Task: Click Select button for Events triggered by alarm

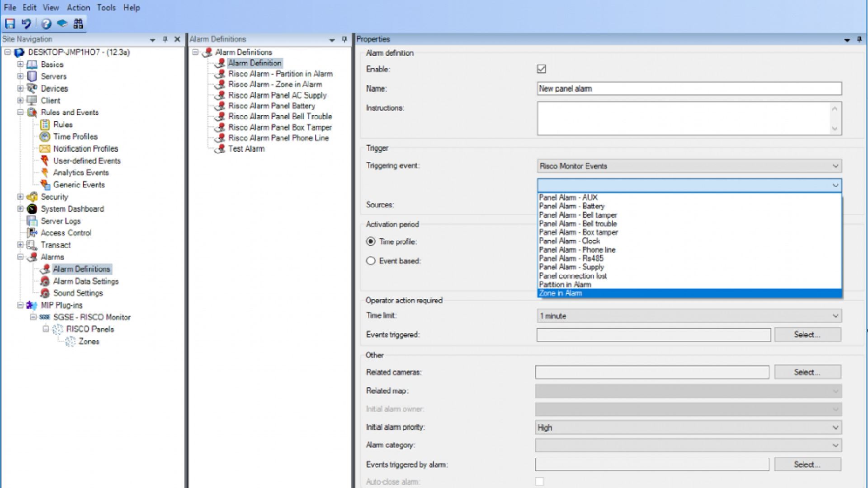Action: (807, 465)
